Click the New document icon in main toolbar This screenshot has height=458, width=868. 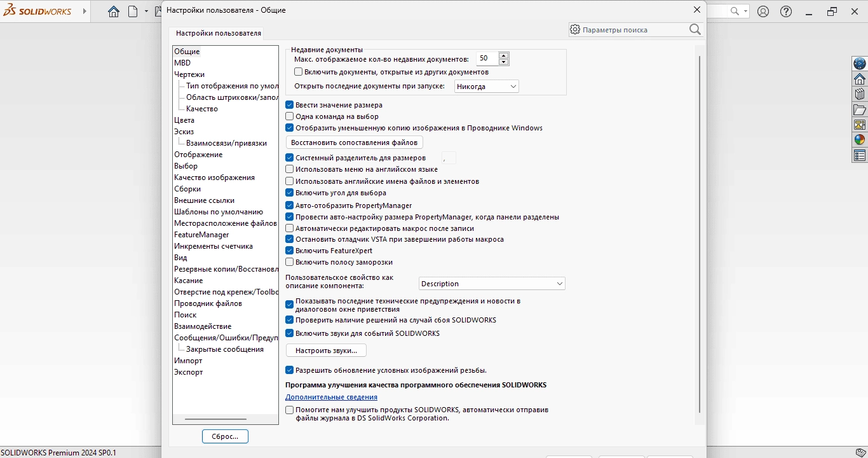pos(133,11)
